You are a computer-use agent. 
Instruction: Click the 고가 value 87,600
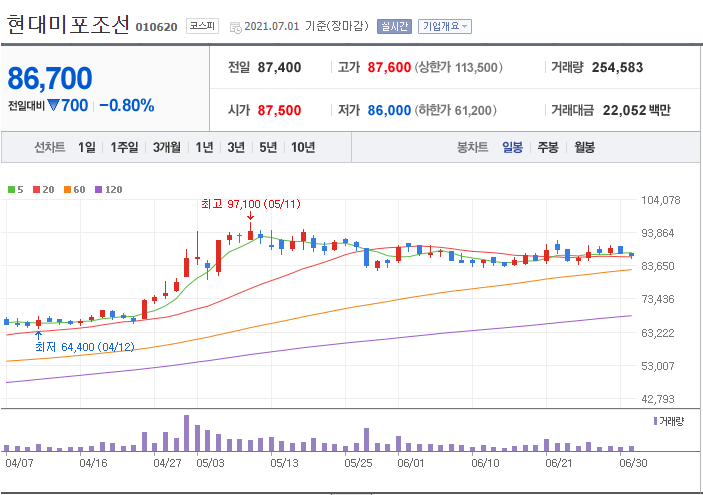(x=389, y=67)
